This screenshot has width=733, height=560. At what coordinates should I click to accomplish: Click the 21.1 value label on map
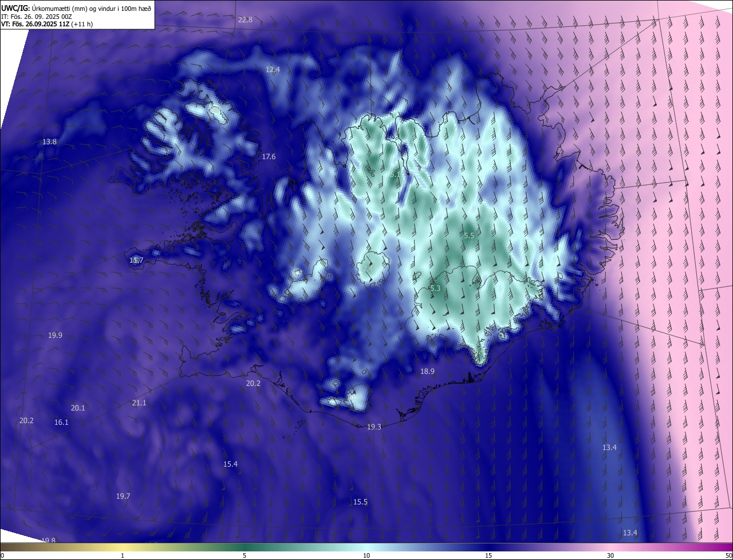pyautogui.click(x=139, y=403)
